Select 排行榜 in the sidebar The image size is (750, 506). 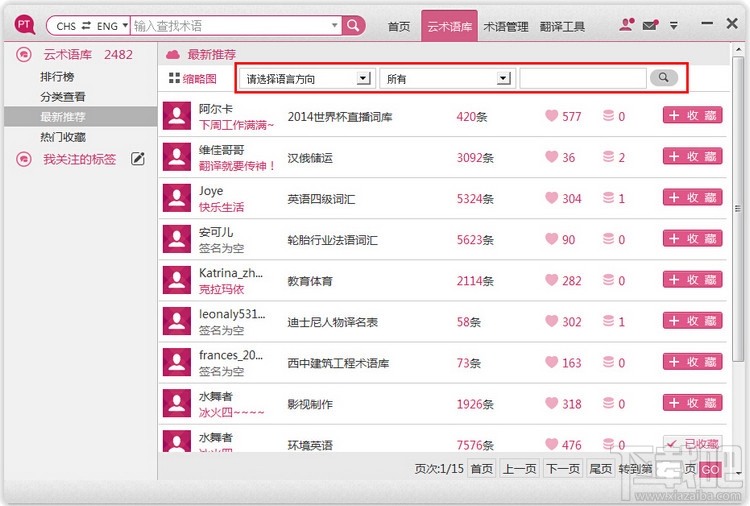tap(57, 77)
